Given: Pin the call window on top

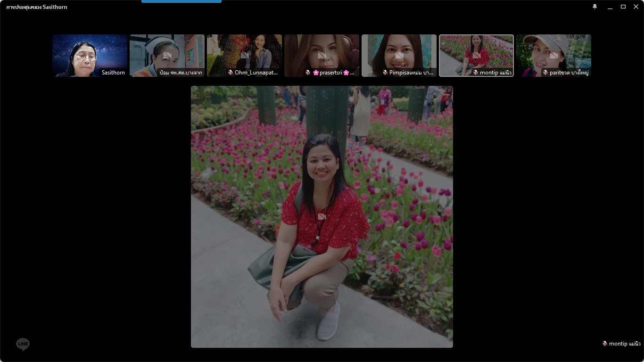Looking at the screenshot, I should tap(594, 7).
